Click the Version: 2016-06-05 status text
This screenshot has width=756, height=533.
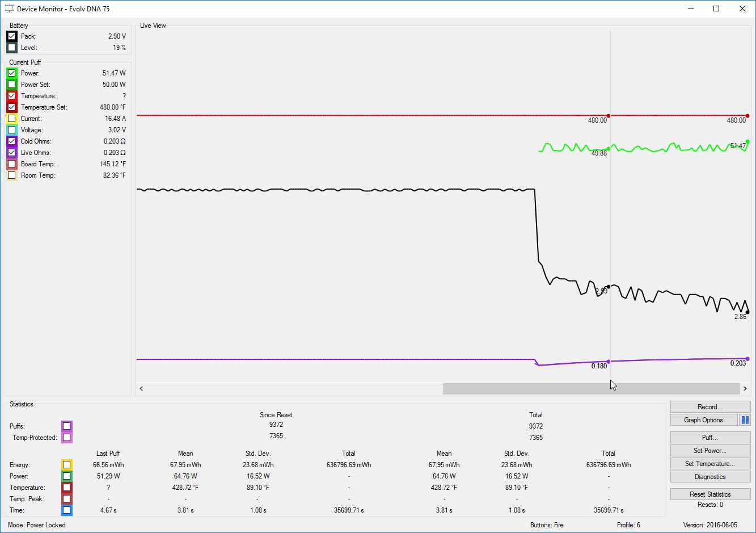(x=710, y=525)
